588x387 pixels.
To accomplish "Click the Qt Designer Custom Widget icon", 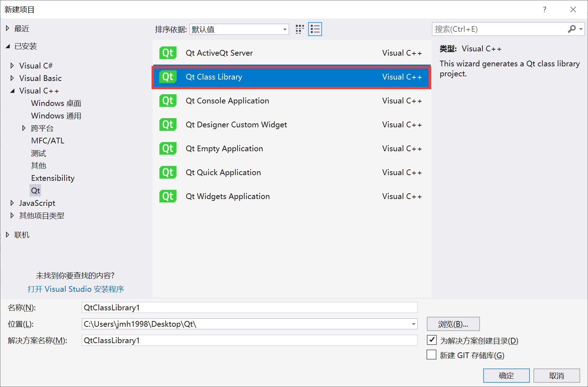I will tap(168, 124).
